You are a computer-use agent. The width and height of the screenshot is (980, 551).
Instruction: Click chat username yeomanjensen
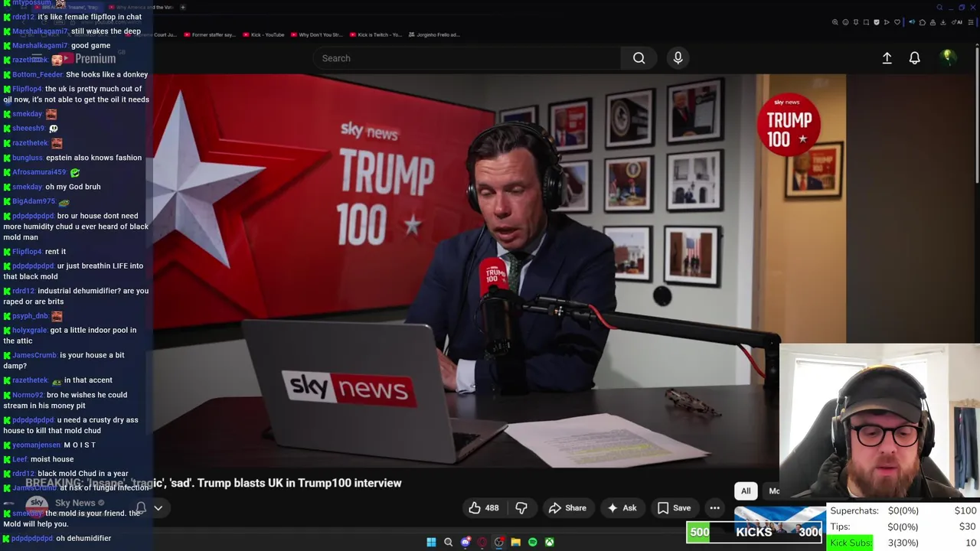pyautogui.click(x=37, y=445)
